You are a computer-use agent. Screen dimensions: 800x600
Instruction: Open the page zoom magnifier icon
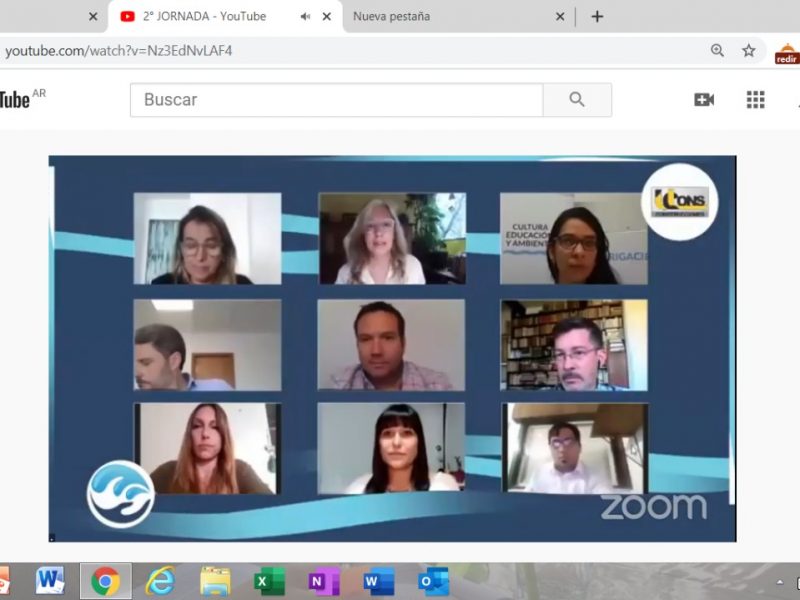[717, 50]
